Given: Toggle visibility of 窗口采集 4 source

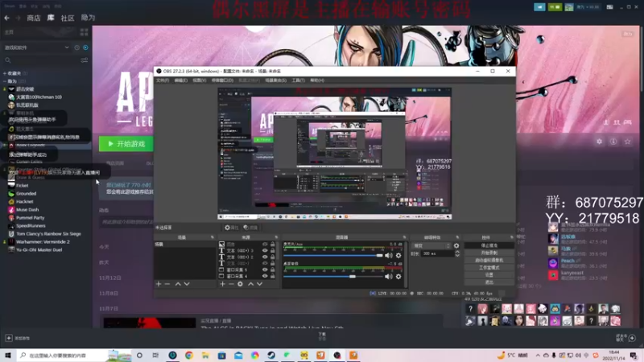Looking at the screenshot, I should 265,276.
